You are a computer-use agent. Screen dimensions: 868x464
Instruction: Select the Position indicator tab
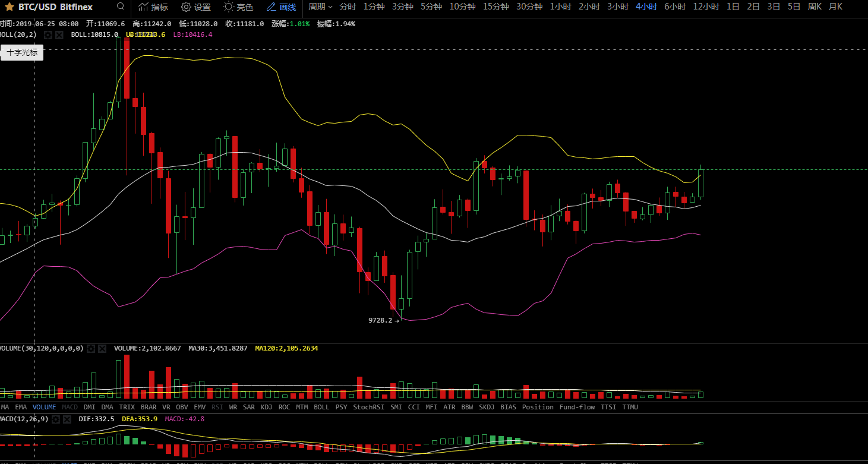click(538, 408)
